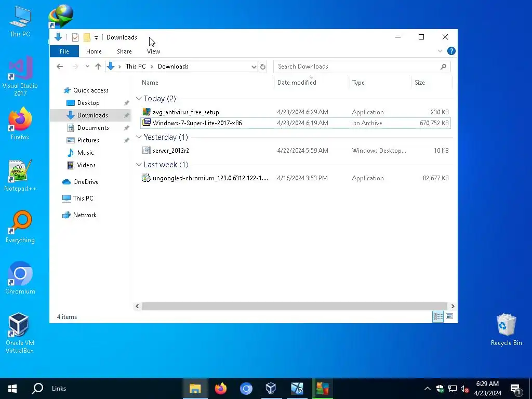Open the Oracle VM VirtualBox desktop shortcut
Image resolution: width=532 pixels, height=399 pixels.
click(20, 333)
